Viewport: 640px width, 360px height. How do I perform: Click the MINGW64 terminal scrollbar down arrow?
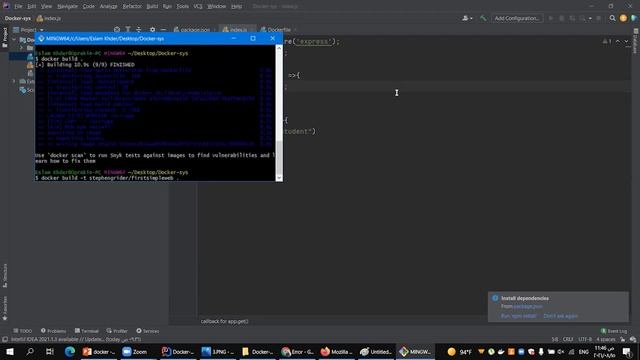pyautogui.click(x=279, y=178)
